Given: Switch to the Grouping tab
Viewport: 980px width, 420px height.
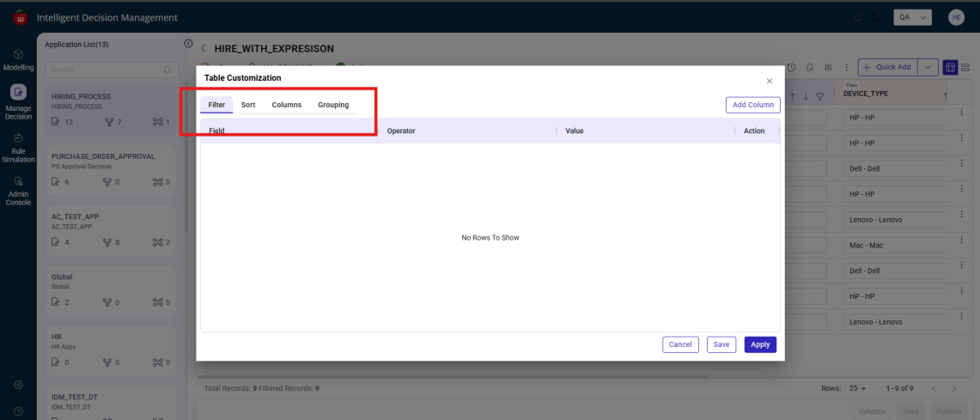Looking at the screenshot, I should pos(333,105).
